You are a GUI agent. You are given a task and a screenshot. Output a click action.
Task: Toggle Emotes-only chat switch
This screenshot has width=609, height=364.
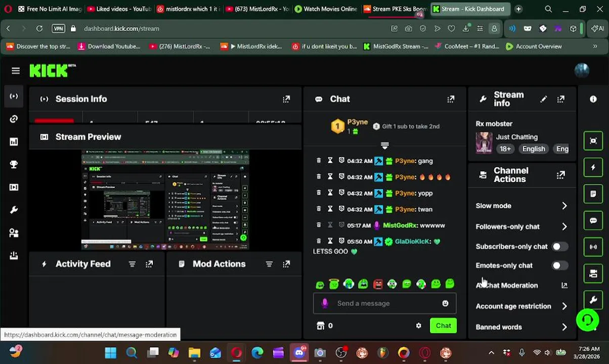pyautogui.click(x=559, y=265)
